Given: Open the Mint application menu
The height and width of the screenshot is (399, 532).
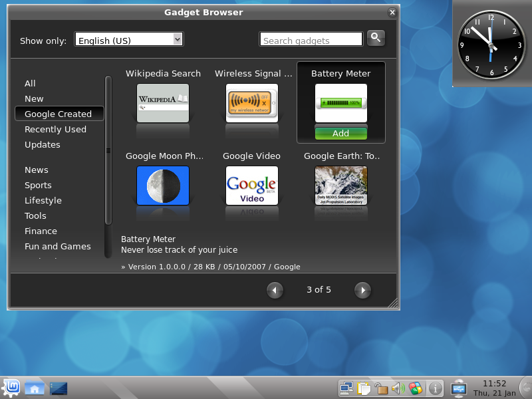Looking at the screenshot, I should tap(11, 388).
